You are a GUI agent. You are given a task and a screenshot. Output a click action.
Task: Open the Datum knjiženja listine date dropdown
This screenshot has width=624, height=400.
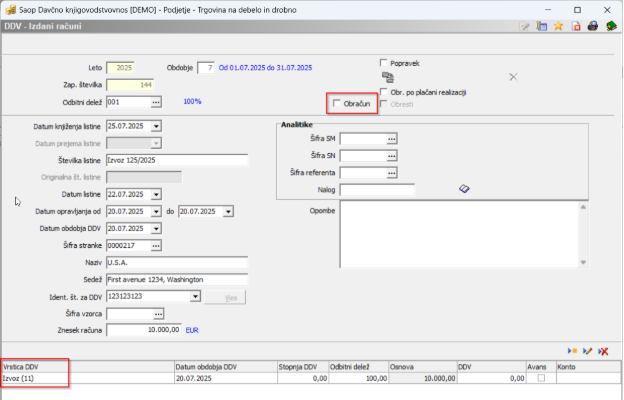(155, 126)
